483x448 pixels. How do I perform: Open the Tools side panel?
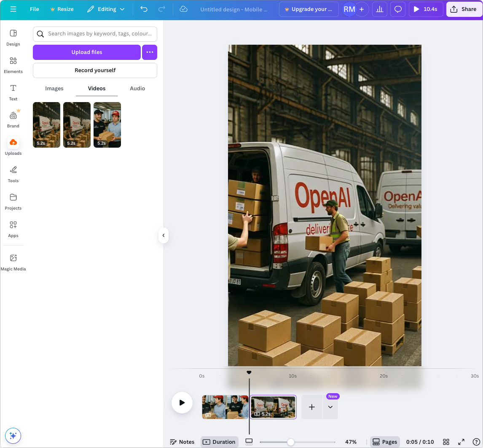(13, 174)
